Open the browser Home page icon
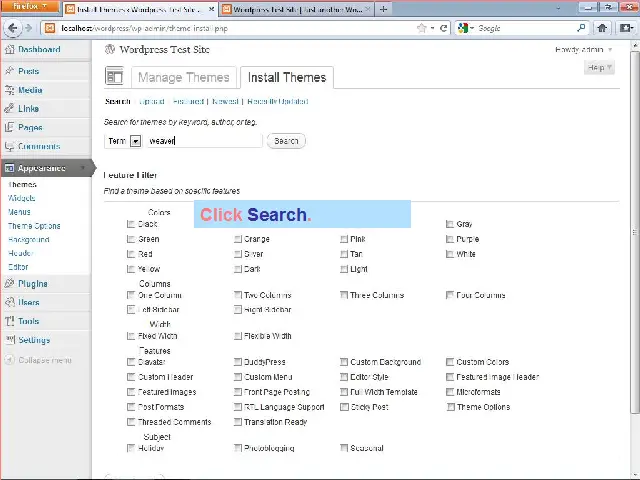Screen dimensions: 640x480 602,28
